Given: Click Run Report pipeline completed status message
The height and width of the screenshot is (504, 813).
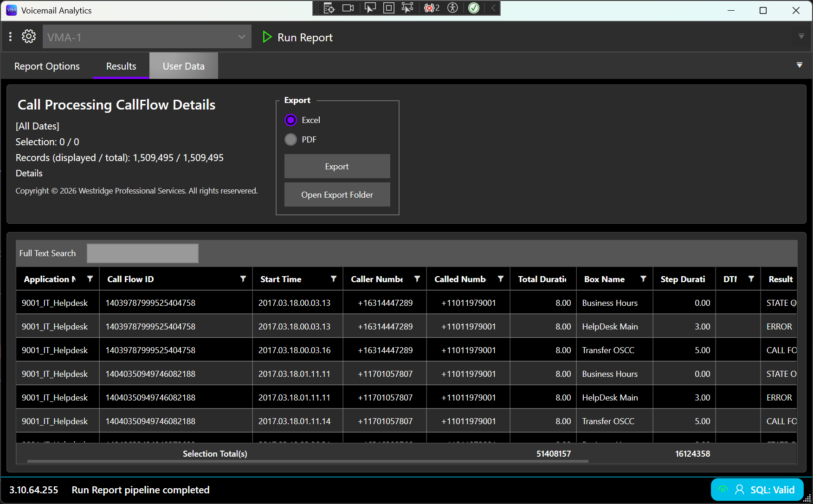Looking at the screenshot, I should pos(141,490).
